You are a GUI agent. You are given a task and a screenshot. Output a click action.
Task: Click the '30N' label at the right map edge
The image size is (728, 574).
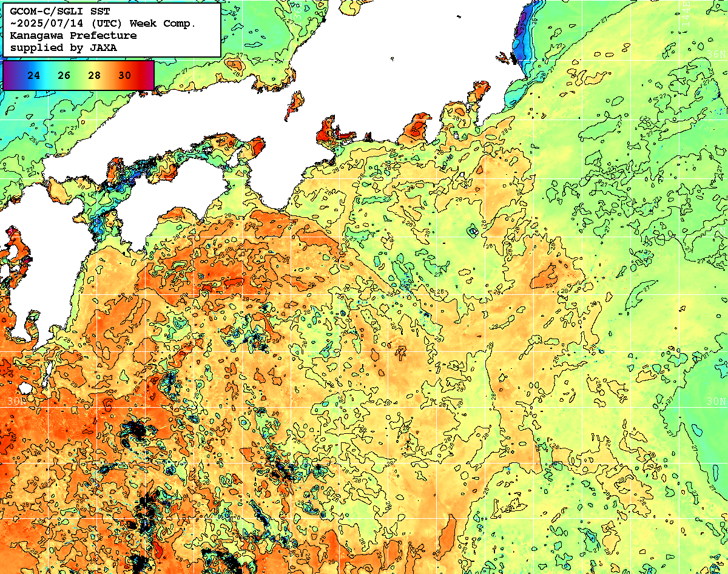tap(716, 401)
